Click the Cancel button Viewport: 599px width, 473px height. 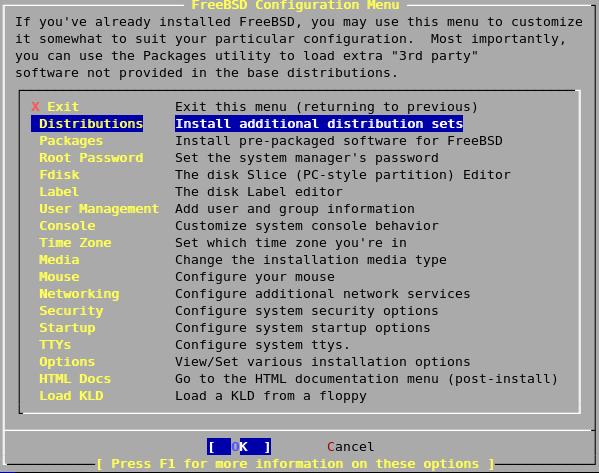[x=350, y=447]
